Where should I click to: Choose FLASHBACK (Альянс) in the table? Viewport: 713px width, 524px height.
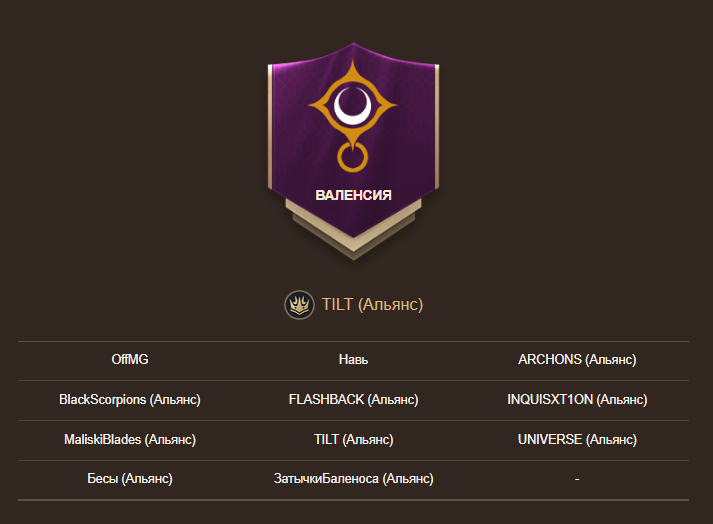pyautogui.click(x=353, y=399)
